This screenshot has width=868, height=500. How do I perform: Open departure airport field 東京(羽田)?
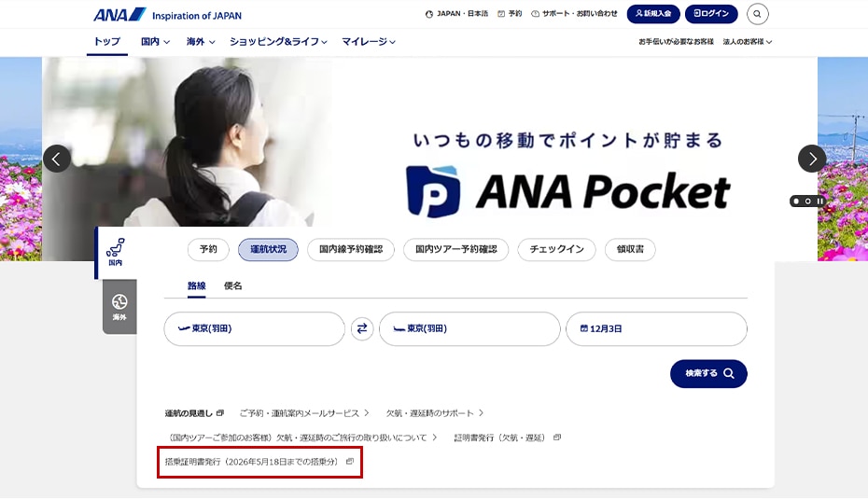(x=255, y=329)
